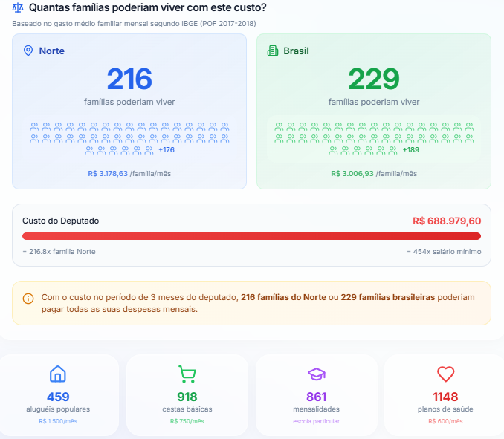Viewport: 504px width, 439px height.
Task: Click the balance scale icon in the heading
Action: 18,8
